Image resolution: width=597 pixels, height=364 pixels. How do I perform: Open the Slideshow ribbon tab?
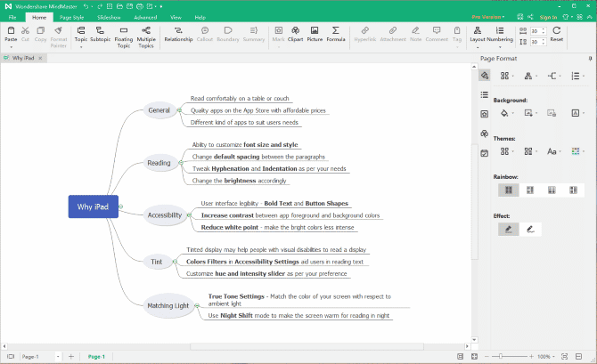point(109,17)
